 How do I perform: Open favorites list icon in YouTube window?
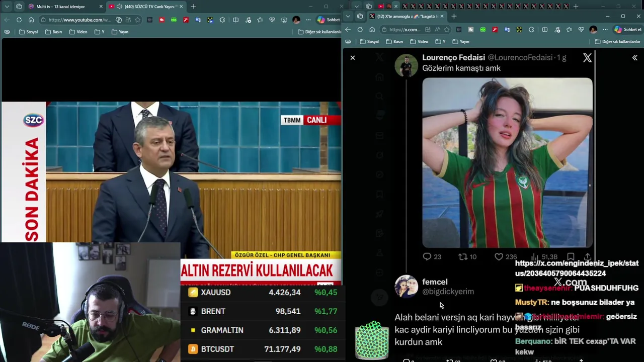260,20
